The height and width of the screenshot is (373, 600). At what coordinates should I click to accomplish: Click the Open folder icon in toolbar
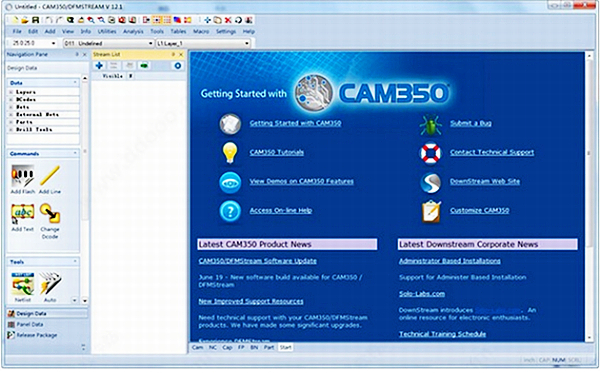pyautogui.click(x=25, y=20)
